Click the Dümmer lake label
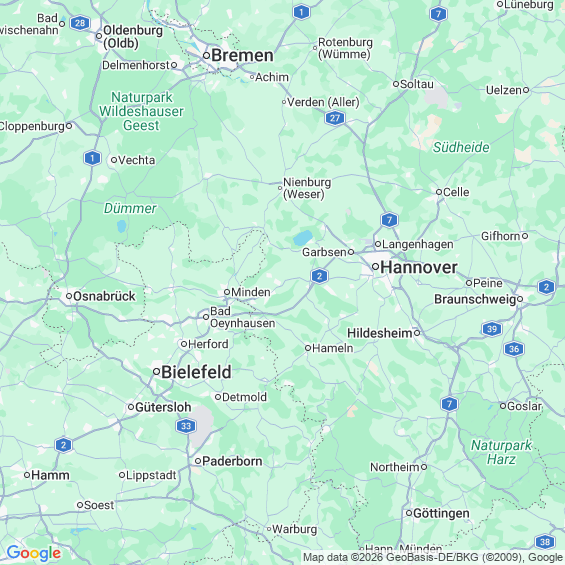This screenshot has height=565, width=565. [130, 208]
